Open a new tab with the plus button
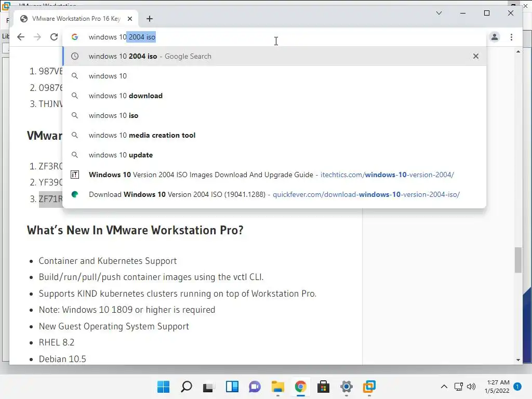 point(150,19)
